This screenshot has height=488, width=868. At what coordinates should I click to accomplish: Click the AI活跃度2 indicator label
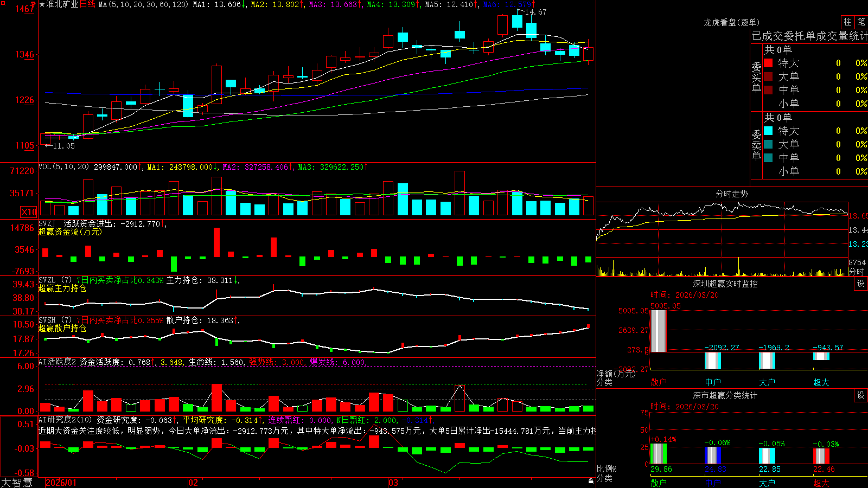tap(58, 362)
